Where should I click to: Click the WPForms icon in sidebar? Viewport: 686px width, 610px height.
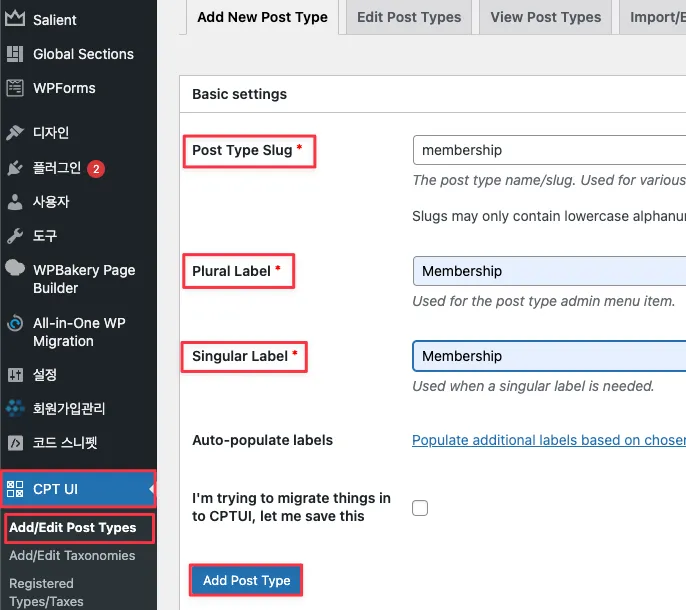(x=15, y=88)
